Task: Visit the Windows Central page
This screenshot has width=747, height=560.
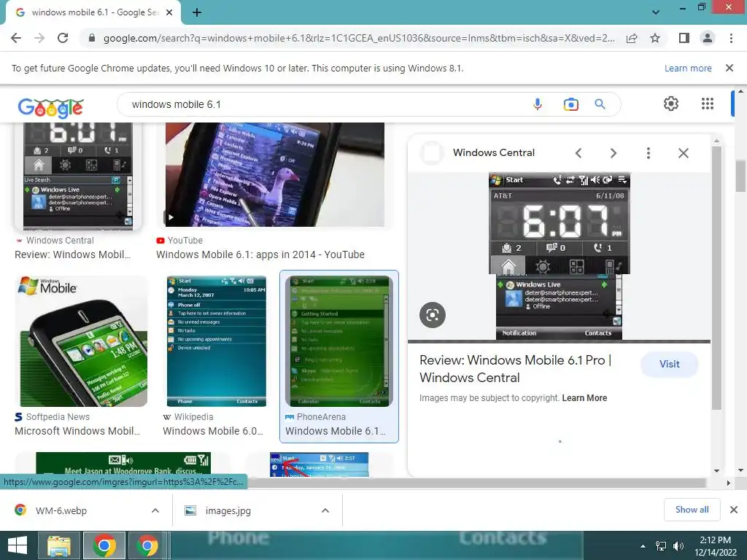Action: point(670,365)
